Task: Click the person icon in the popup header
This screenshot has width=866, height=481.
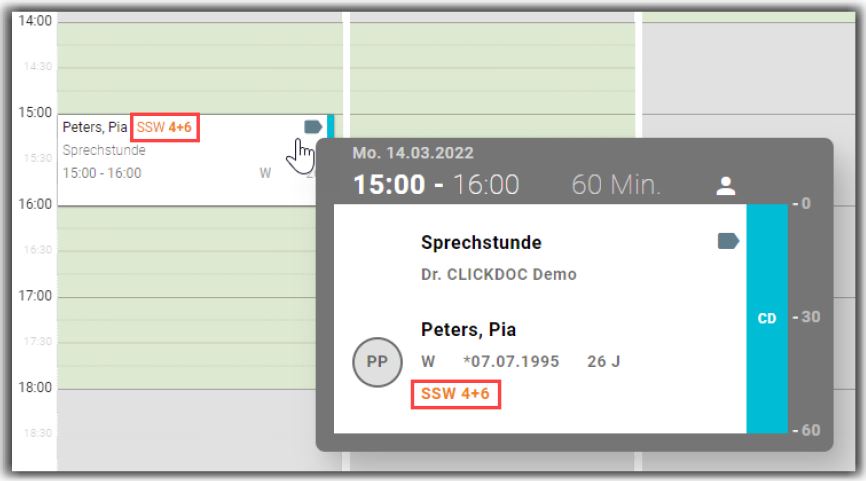Action: [726, 185]
